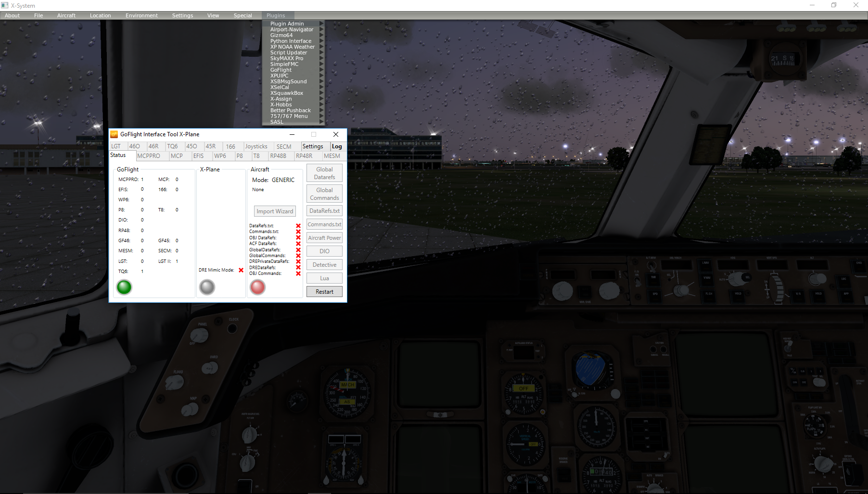
Task: Expand the Better Pushback plugin submenu
Action: coord(291,110)
